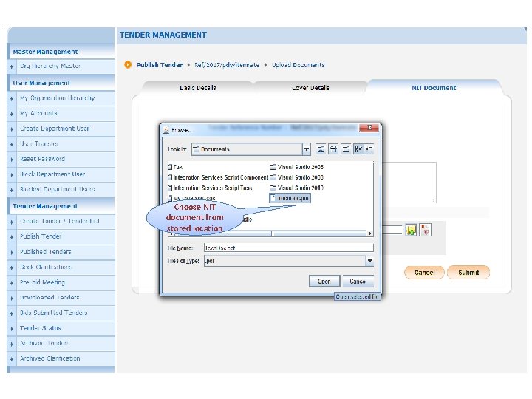
Task: Click the File Name input field
Action: [x=289, y=248]
